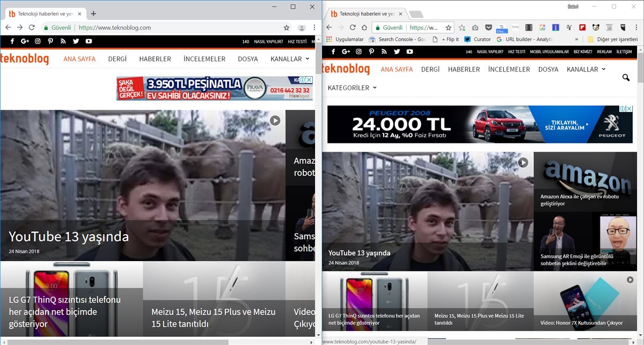Open the Diğer yer işaretleri bookmarks folder
This screenshot has height=345, width=644.
[613, 39]
